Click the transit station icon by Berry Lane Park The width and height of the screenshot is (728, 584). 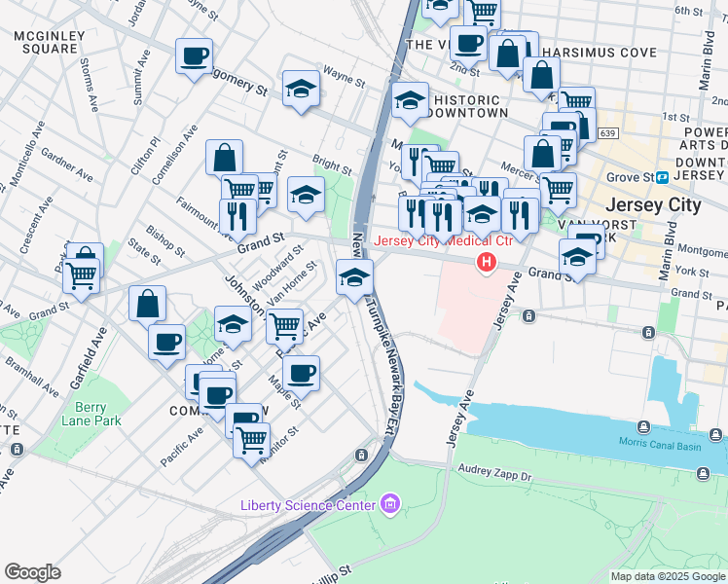click(17, 450)
